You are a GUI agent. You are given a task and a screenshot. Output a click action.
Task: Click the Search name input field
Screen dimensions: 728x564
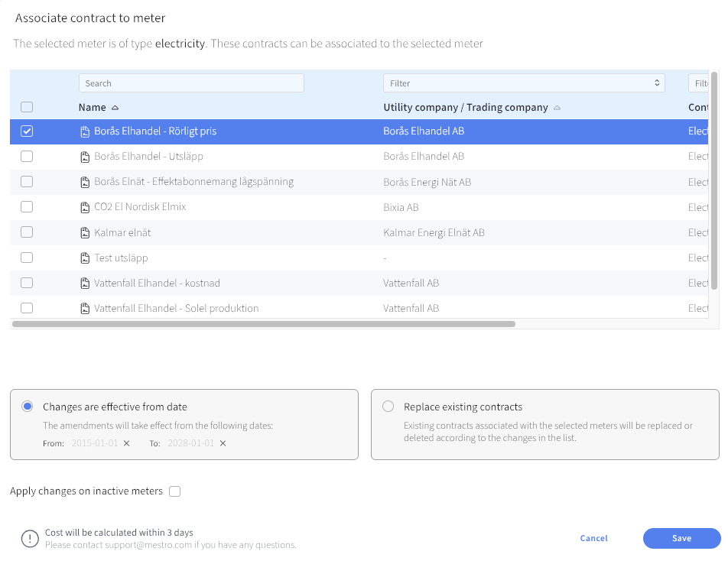click(x=191, y=83)
